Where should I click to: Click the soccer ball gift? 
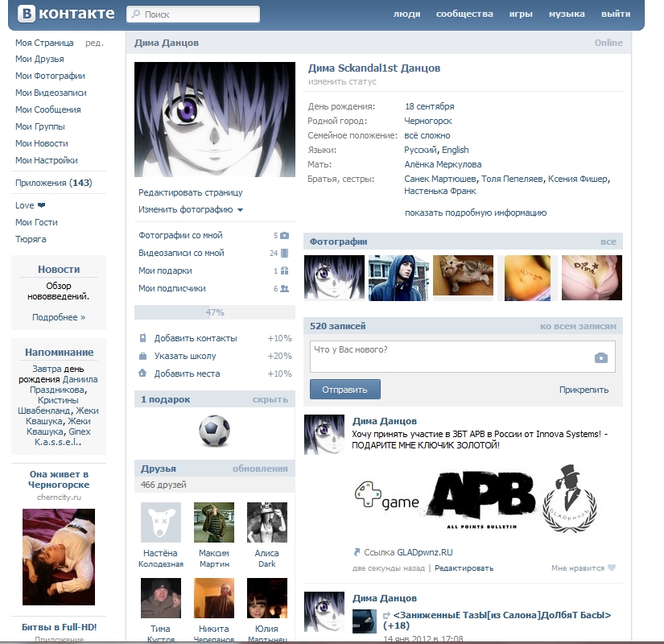[215, 431]
